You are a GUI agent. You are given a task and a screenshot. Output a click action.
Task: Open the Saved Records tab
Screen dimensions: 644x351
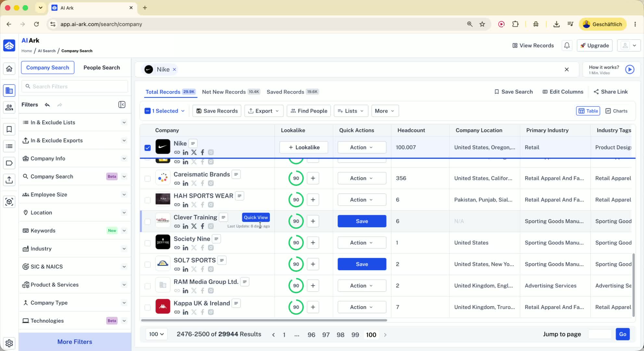click(x=293, y=92)
